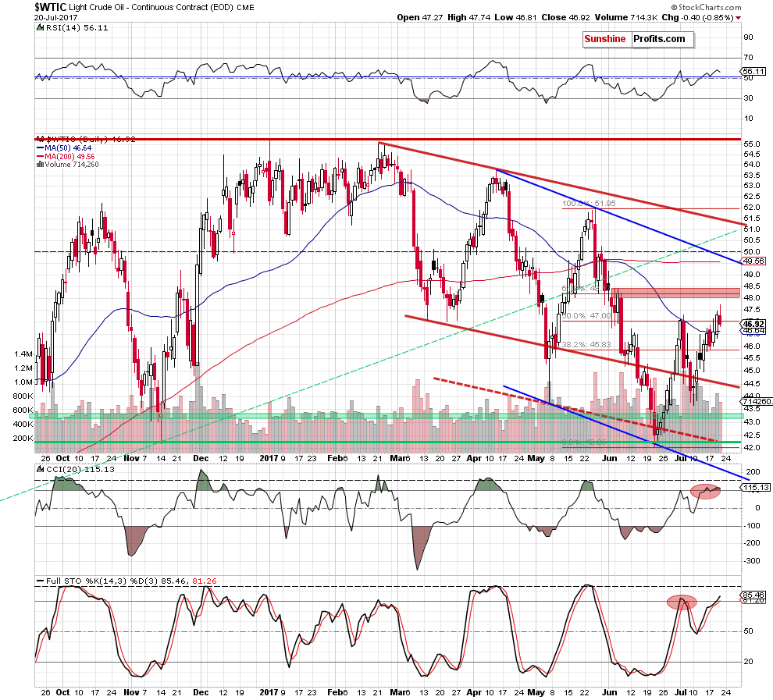Click the volume bars icon in the legend

click(x=40, y=165)
